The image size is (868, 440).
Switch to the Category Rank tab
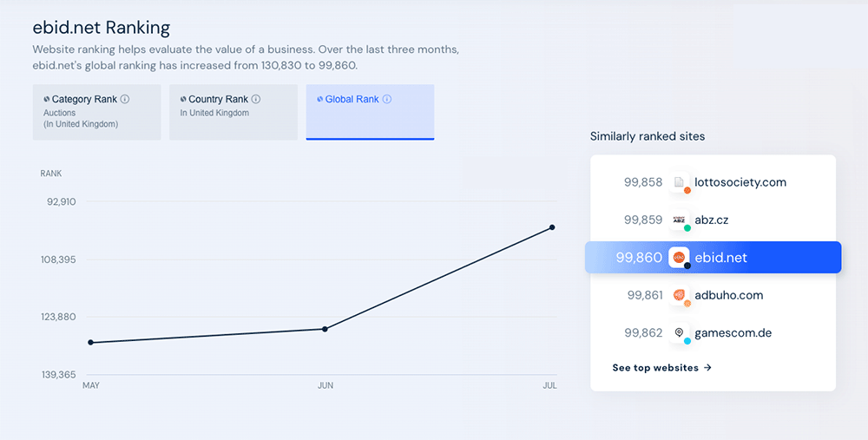point(96,112)
